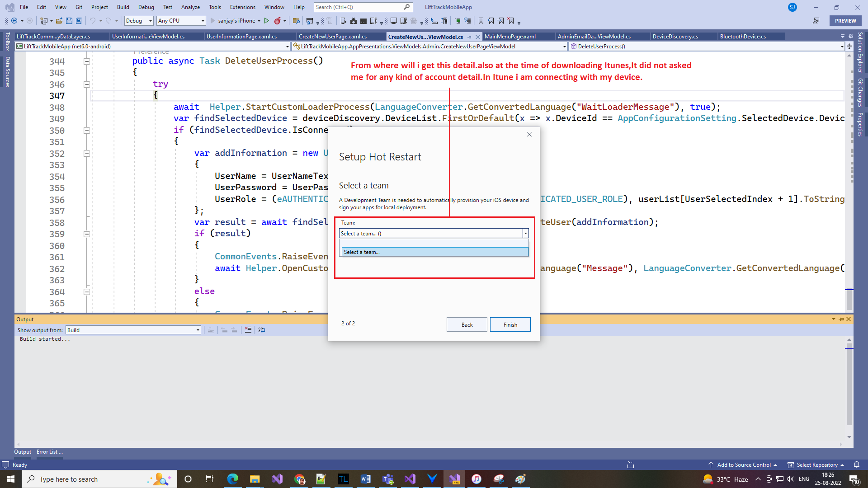Click the Windows Start button

click(11, 479)
